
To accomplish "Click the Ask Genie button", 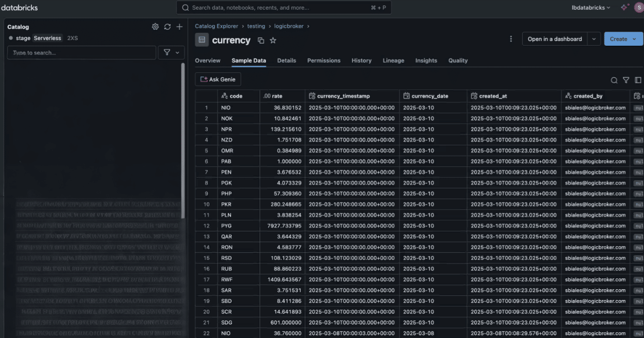I will tap(218, 80).
